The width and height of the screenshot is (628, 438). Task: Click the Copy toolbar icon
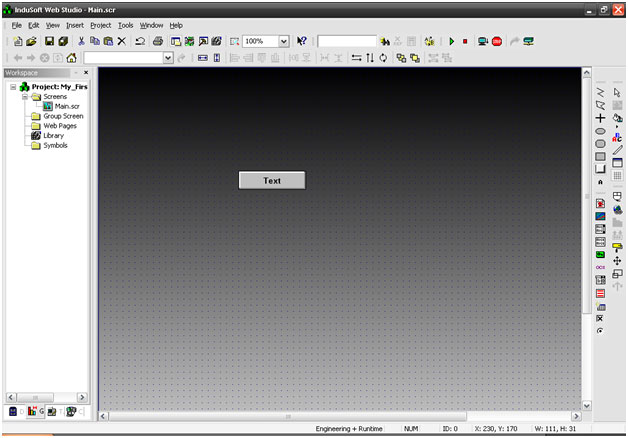coord(95,41)
